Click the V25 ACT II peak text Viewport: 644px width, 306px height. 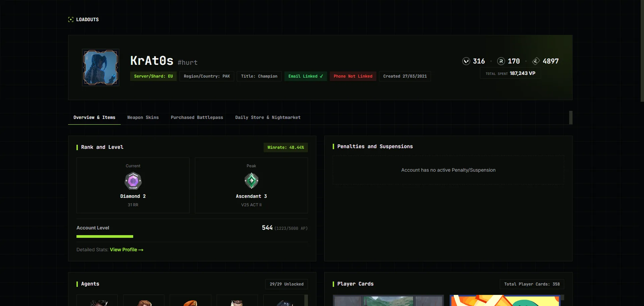click(251, 205)
